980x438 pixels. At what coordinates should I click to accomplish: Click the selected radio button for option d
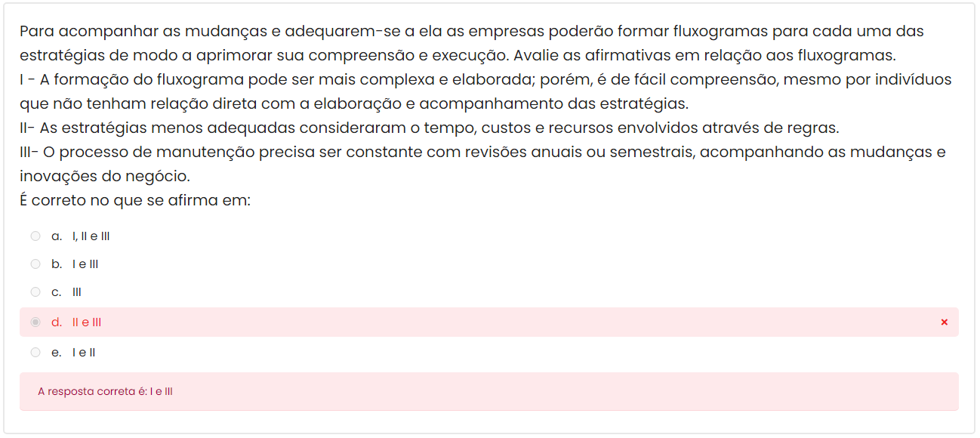coord(35,322)
